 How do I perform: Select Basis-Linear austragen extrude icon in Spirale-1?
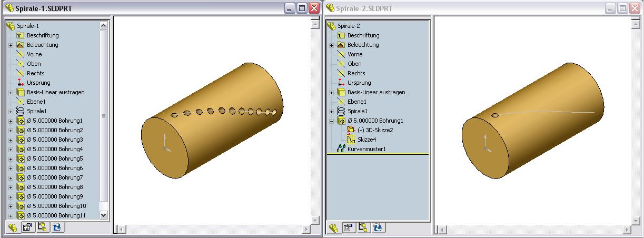click(x=21, y=92)
